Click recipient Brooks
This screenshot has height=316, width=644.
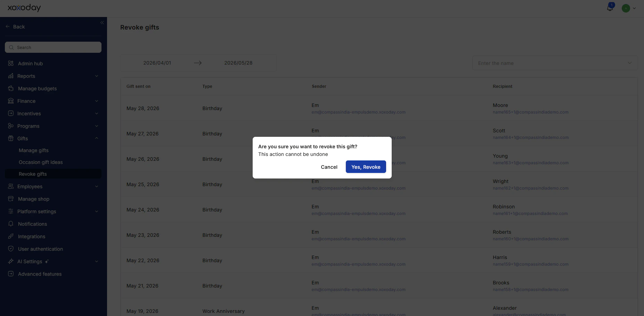pos(501,283)
